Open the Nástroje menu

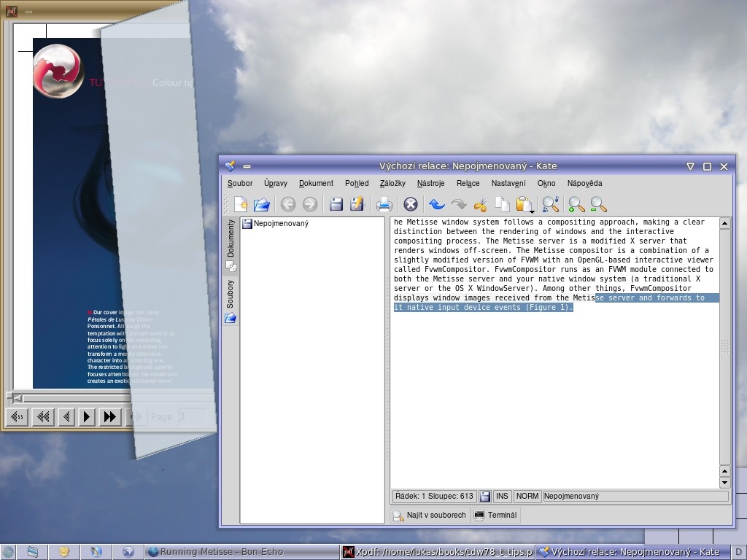pyautogui.click(x=430, y=183)
